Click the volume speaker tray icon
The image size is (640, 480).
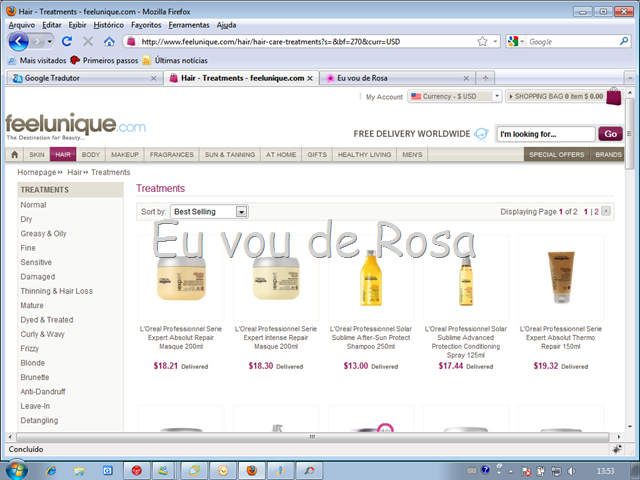coord(571,471)
